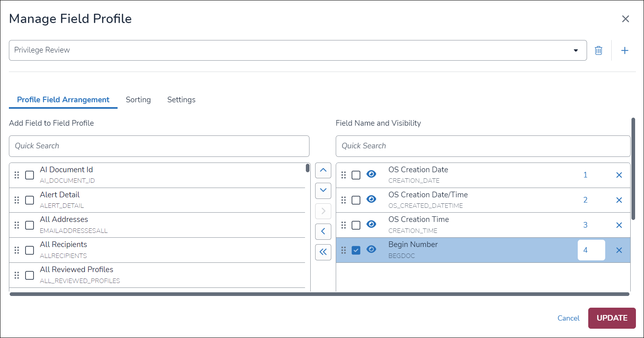Check the All Recipients checkbox
The height and width of the screenshot is (338, 644).
click(29, 250)
